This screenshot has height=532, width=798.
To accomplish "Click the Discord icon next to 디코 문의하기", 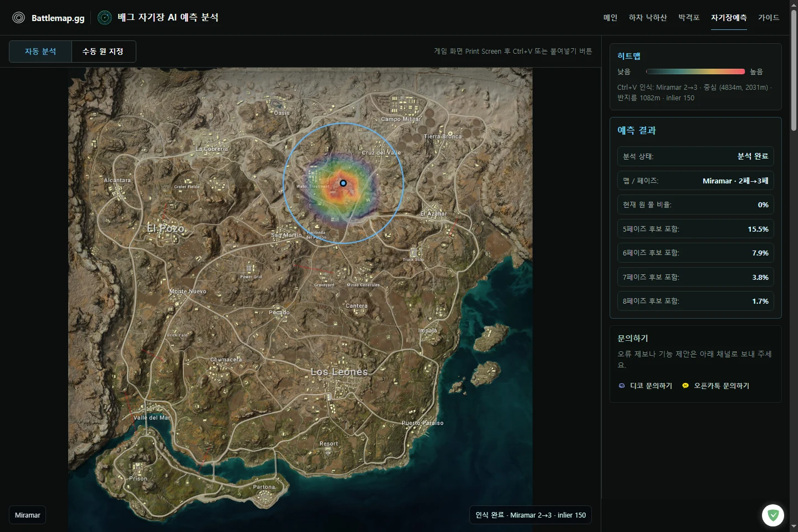I will [622, 386].
